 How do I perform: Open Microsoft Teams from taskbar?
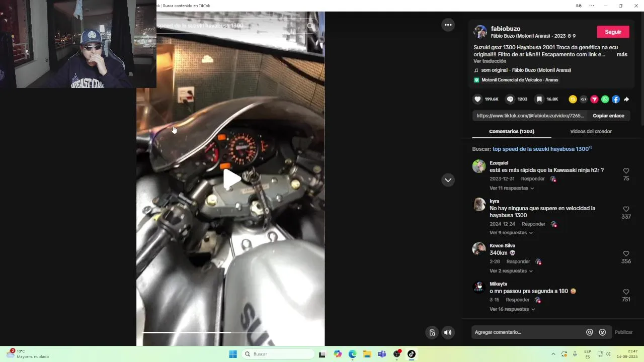[x=382, y=354]
